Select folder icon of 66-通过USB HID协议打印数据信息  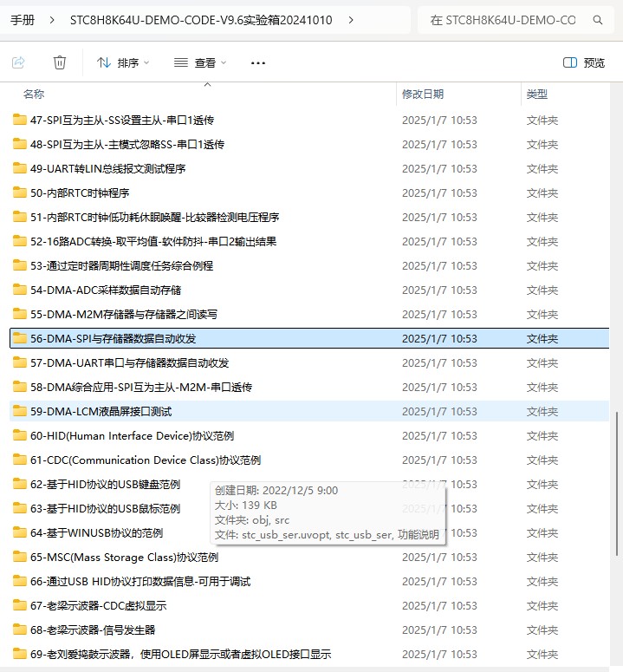(x=20, y=581)
